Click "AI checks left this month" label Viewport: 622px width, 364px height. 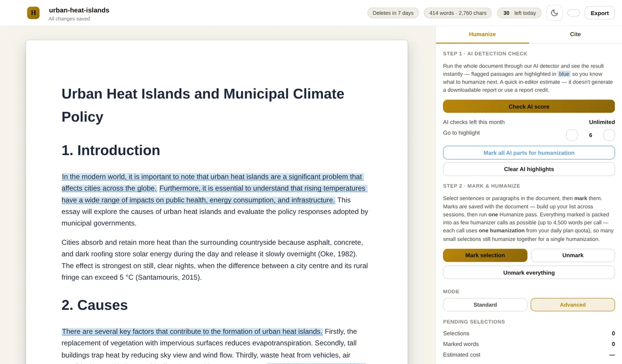pyautogui.click(x=474, y=122)
